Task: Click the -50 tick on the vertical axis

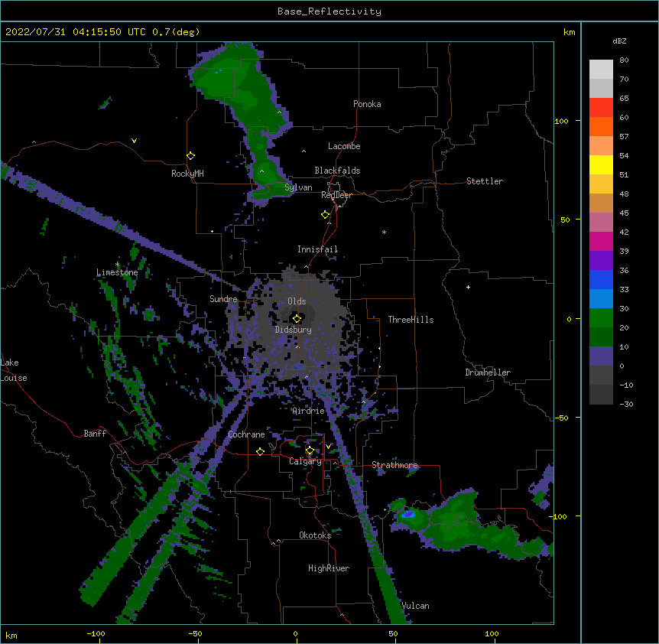Action: 561,418
